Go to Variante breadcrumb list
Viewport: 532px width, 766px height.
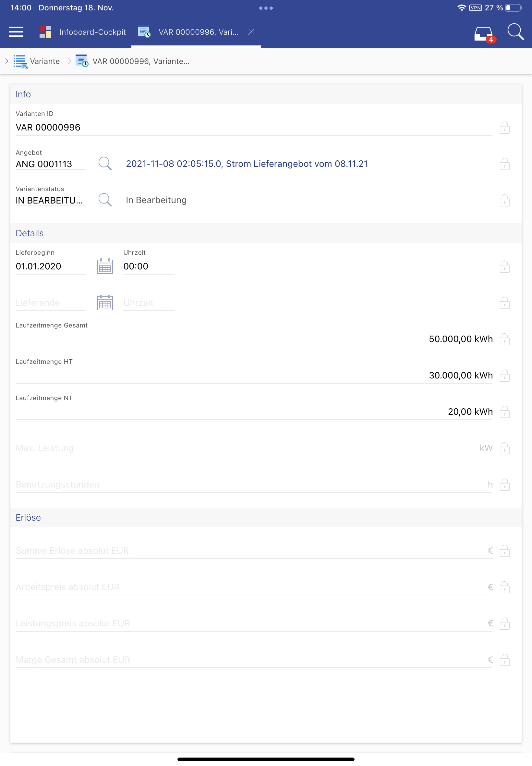tap(45, 61)
